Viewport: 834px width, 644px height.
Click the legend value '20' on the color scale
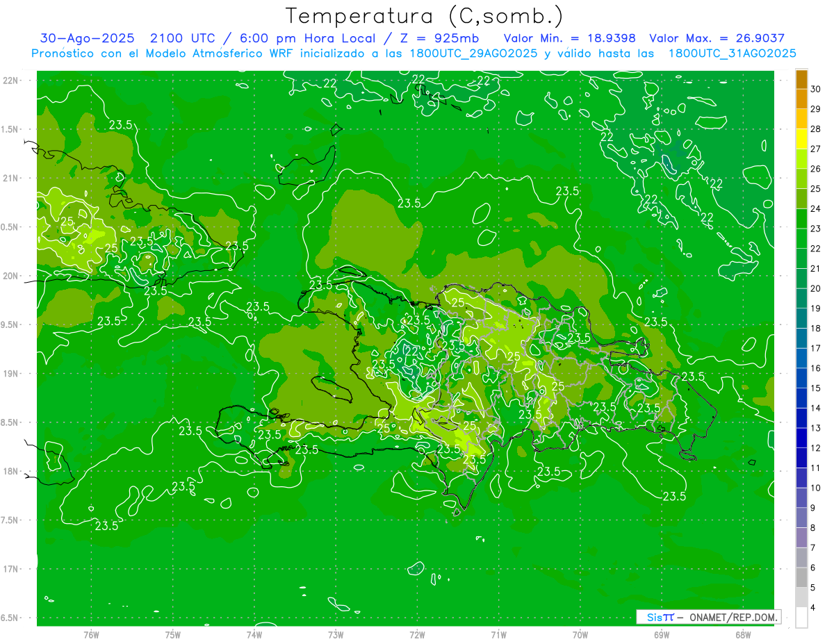click(816, 288)
